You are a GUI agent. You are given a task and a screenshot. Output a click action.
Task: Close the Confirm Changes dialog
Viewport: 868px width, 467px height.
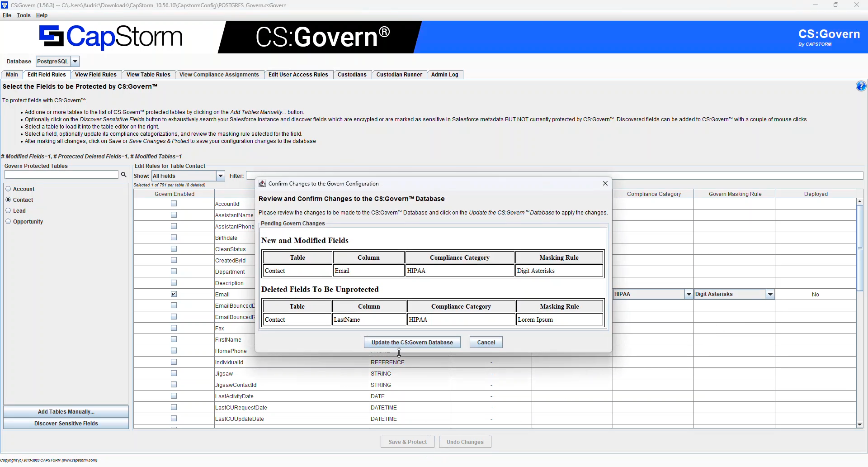coord(605,183)
